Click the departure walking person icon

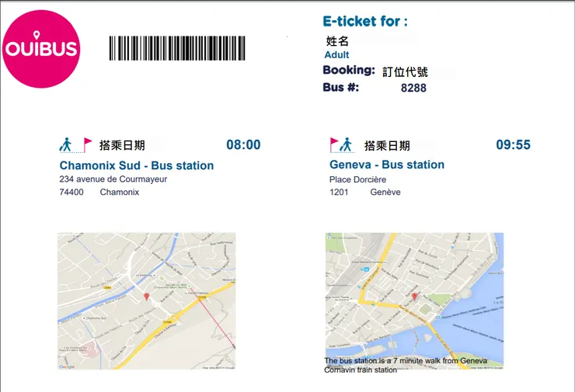click(66, 144)
